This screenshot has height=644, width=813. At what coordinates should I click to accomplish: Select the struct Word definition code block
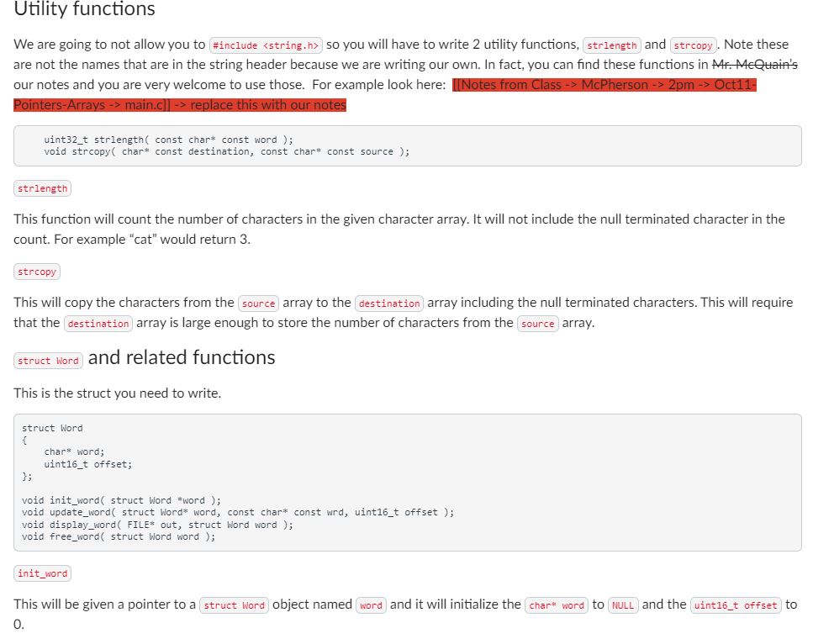tap(408, 482)
